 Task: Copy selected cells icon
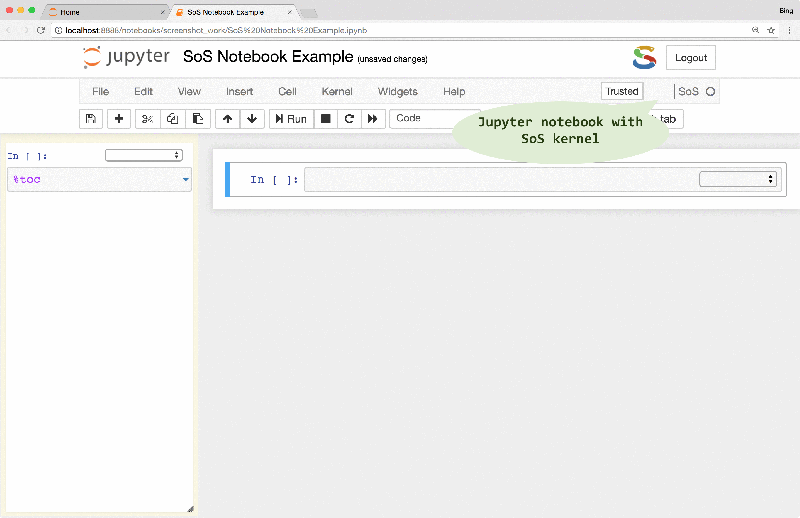point(172,119)
